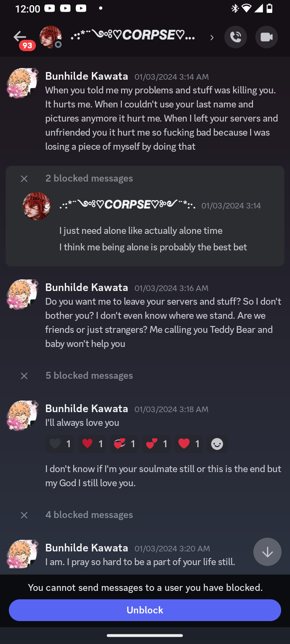Image resolution: width=290 pixels, height=644 pixels.
Task: Add a new reaction with smiley icon
Action: [217, 444]
